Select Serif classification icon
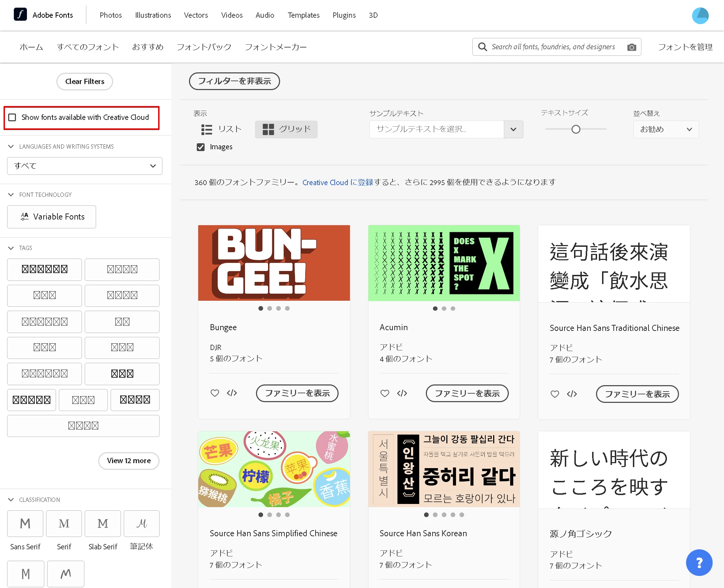Screen dimensions: 724x588 (x=64, y=523)
